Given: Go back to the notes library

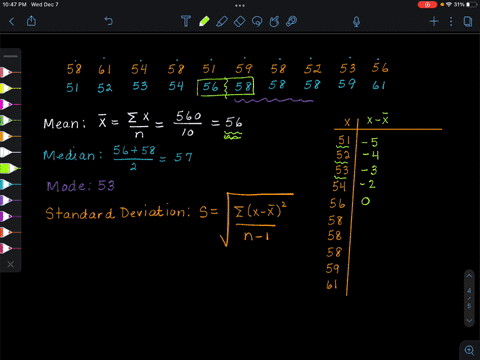Looking at the screenshot, I should pyautogui.click(x=12, y=22).
